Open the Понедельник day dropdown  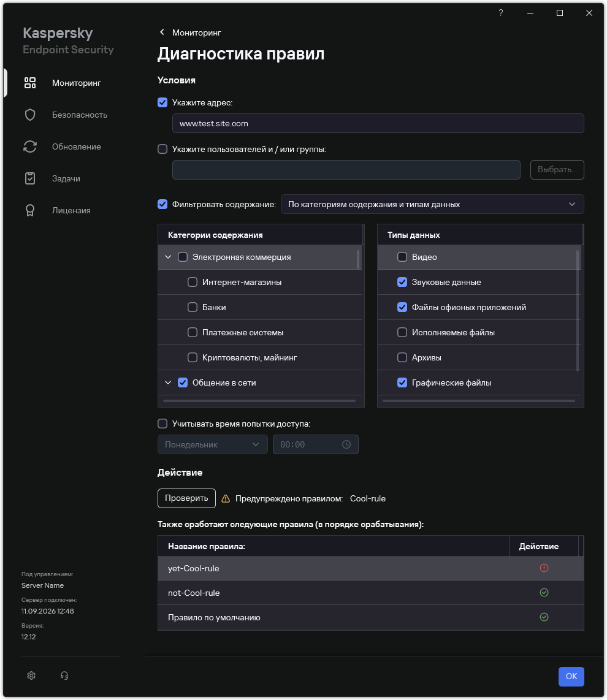(x=213, y=444)
